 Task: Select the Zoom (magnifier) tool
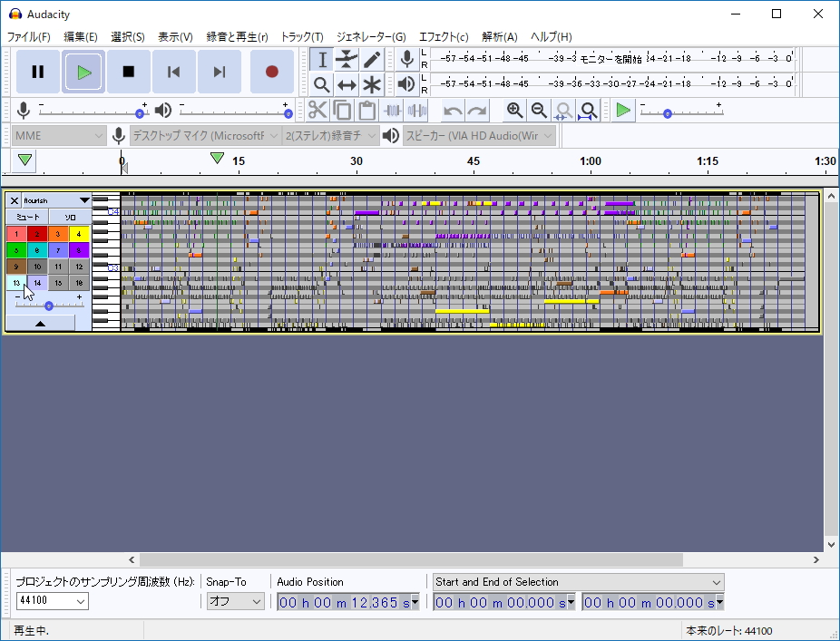click(321, 84)
